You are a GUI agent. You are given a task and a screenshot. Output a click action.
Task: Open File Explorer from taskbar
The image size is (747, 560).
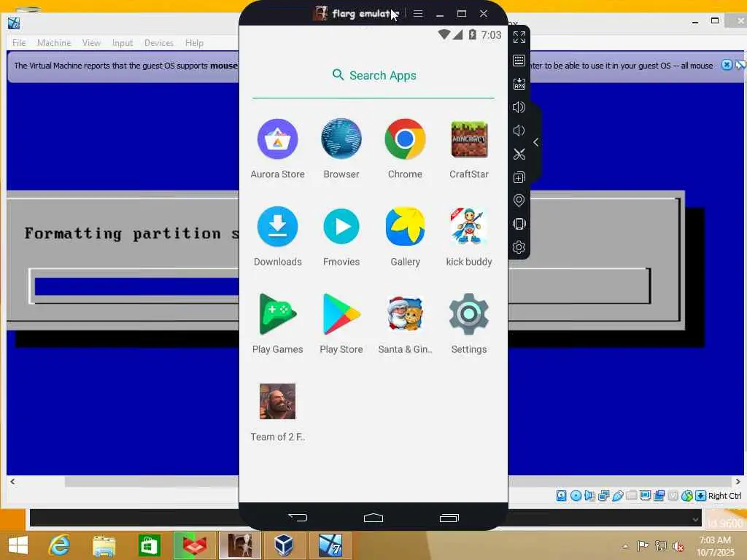coord(104,545)
